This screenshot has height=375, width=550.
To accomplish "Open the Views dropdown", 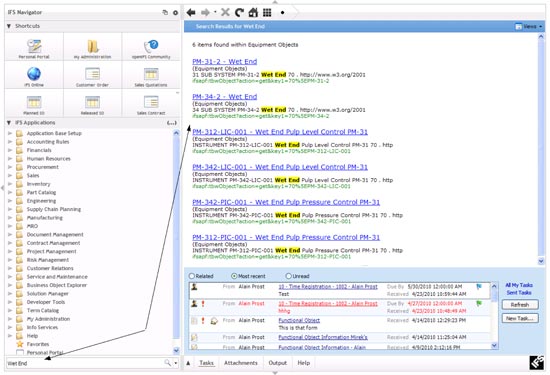I will click(529, 26).
